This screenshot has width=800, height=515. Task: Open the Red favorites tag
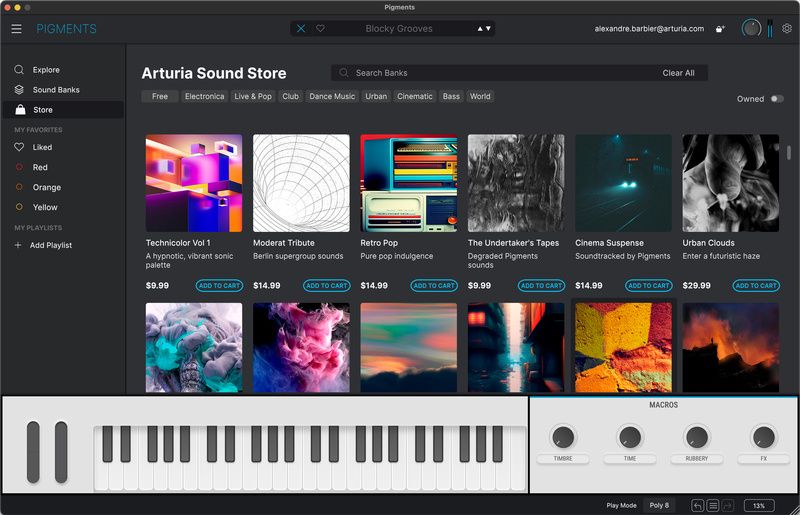(x=63, y=167)
